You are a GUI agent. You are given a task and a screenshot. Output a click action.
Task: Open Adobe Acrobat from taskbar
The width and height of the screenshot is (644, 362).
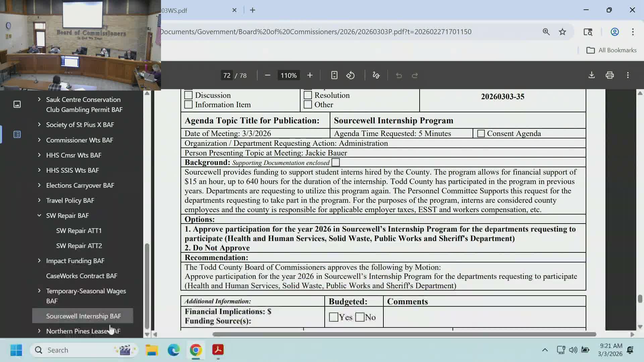[218, 350]
